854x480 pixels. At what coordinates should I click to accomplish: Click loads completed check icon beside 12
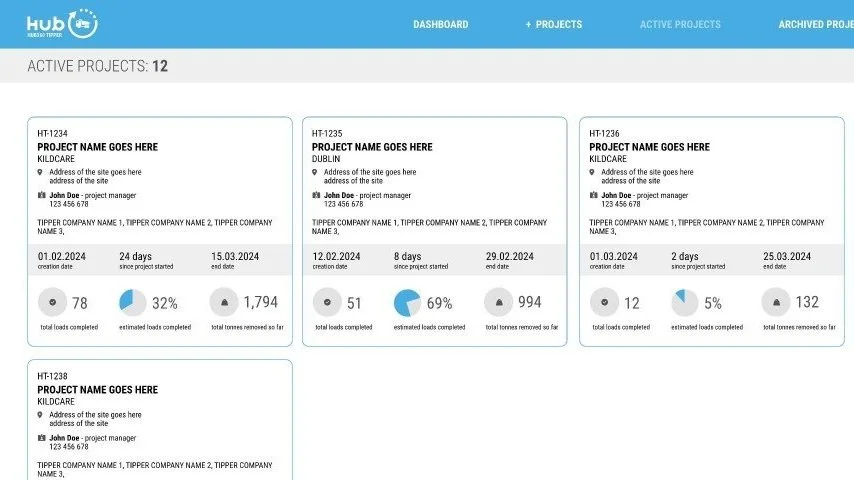point(605,302)
